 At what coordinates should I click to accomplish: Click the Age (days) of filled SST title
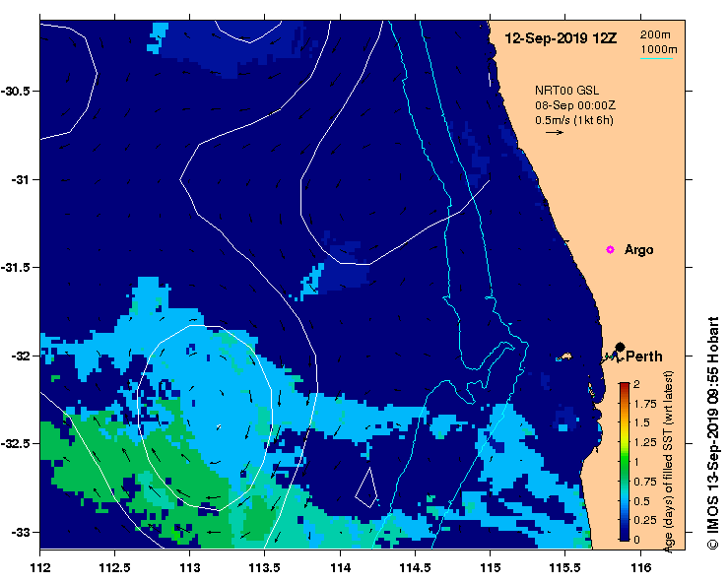tap(668, 462)
